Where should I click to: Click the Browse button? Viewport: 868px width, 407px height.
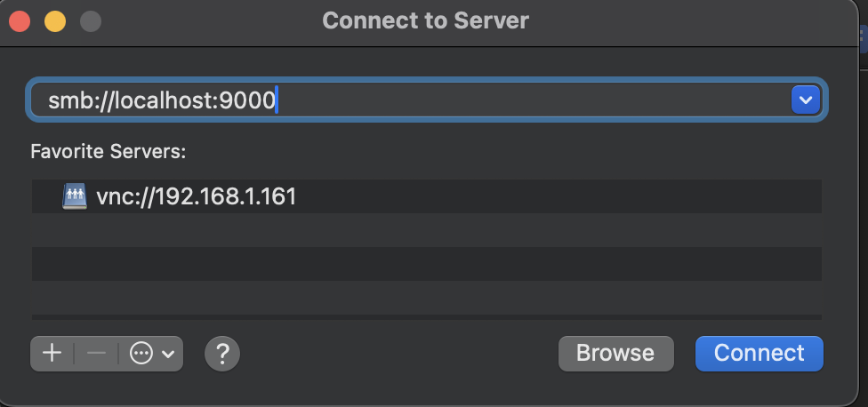pos(615,354)
